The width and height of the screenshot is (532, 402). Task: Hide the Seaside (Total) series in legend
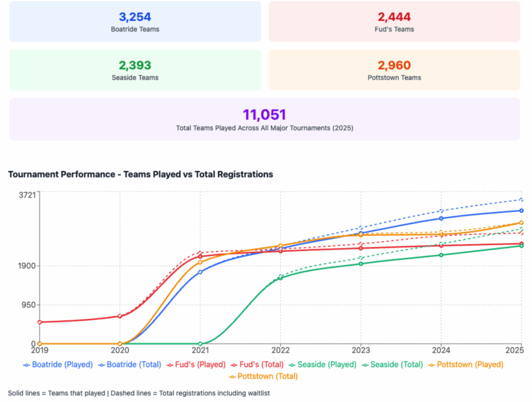394,365
